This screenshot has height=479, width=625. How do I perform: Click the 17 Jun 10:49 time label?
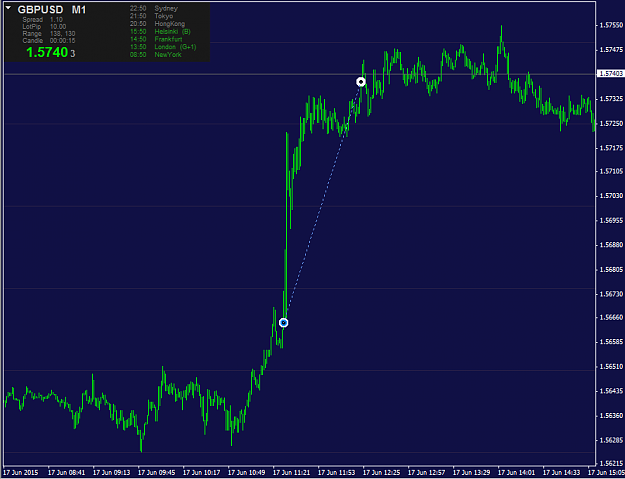click(247, 473)
